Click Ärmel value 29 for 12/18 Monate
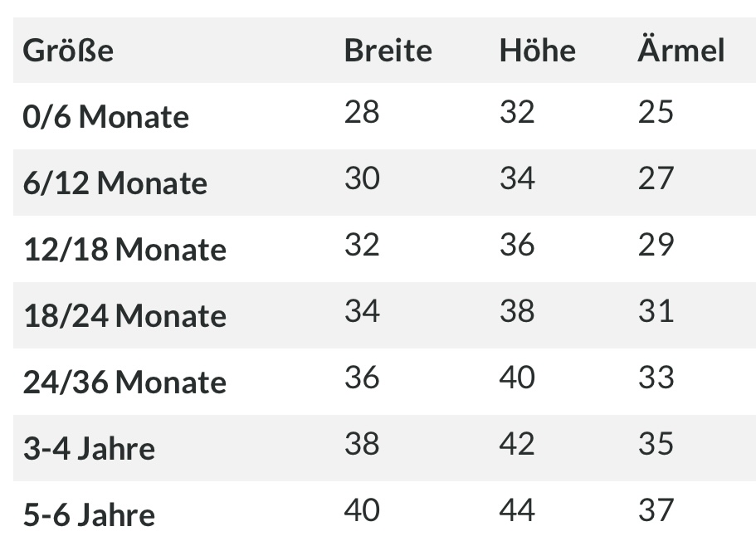This screenshot has height=546, width=756. [656, 245]
